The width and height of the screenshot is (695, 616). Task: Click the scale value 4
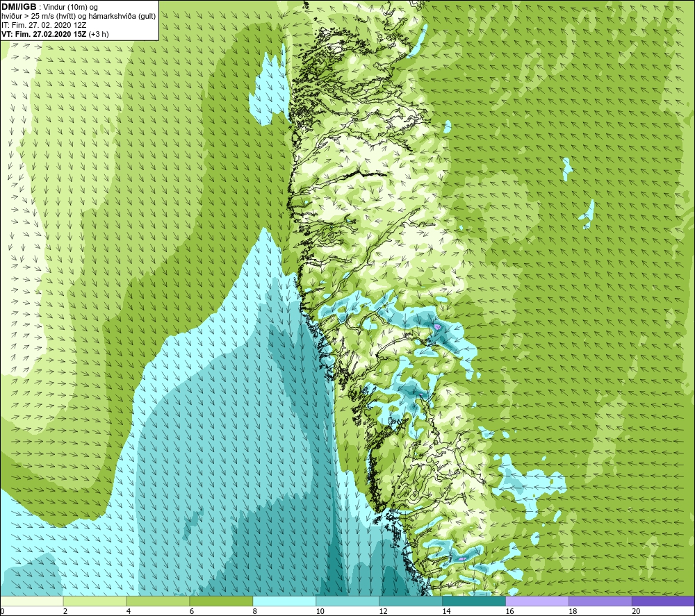tap(129, 611)
